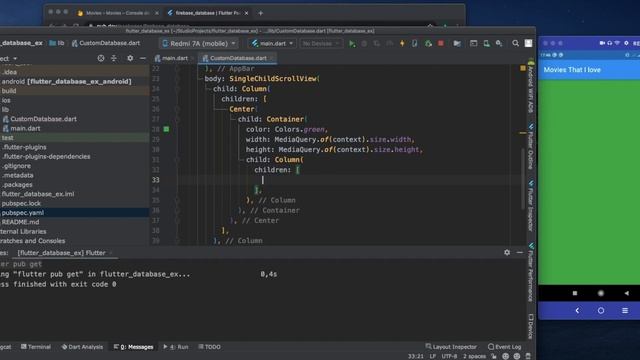The image size is (640, 360).
Task: Click the green attach-to-process bug icon
Action: pos(428,43)
